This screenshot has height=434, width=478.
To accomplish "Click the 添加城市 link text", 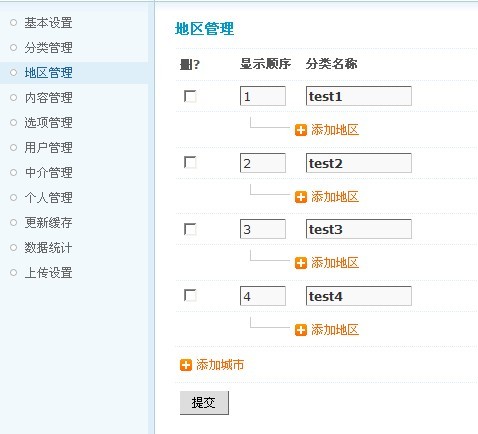I will [x=220, y=365].
